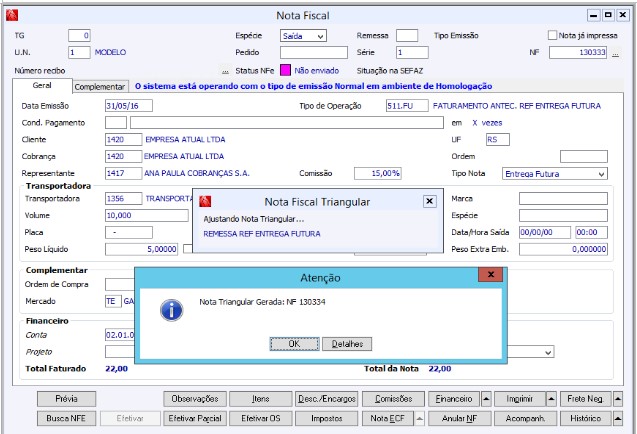Switch to the Complementar tab
This screenshot has height=434, width=637.
(x=100, y=87)
